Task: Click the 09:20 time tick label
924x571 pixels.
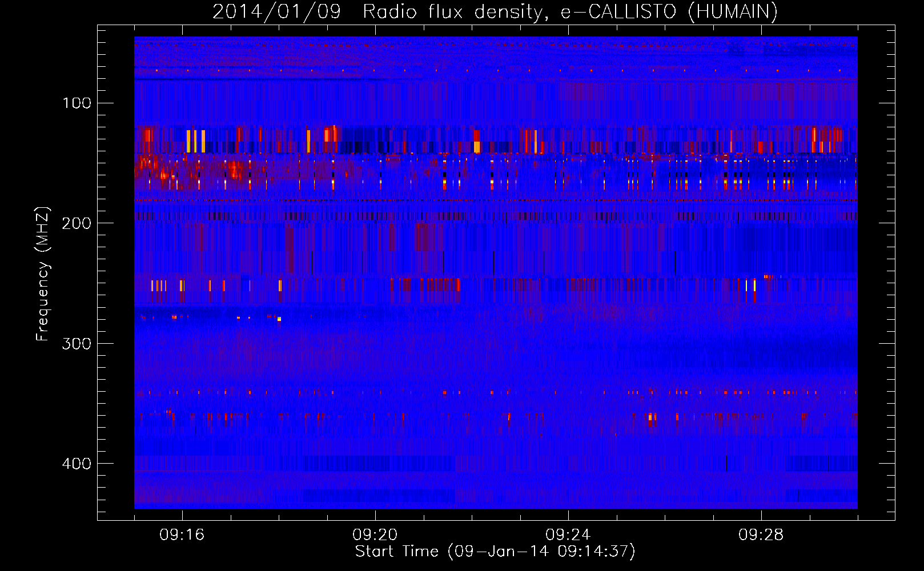Action: point(375,535)
